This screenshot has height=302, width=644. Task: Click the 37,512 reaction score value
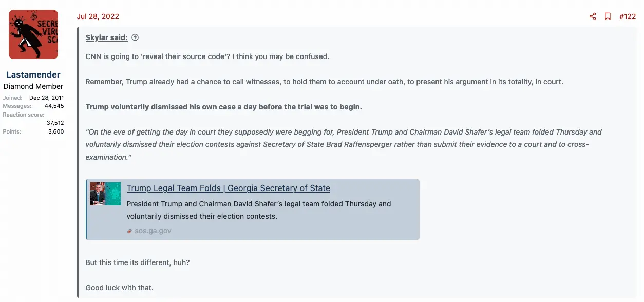(55, 123)
